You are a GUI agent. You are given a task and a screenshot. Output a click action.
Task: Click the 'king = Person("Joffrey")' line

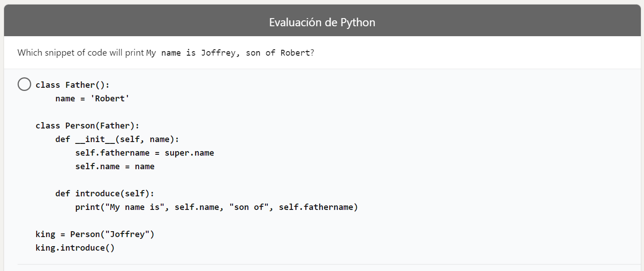95,234
